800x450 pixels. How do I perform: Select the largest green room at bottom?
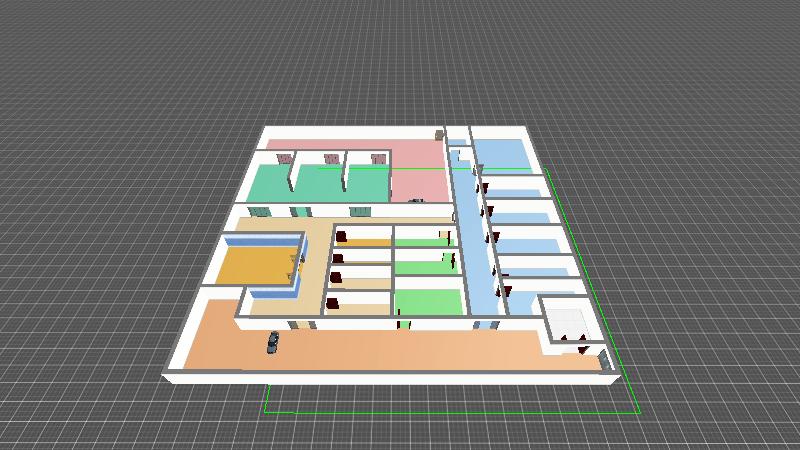click(x=427, y=303)
